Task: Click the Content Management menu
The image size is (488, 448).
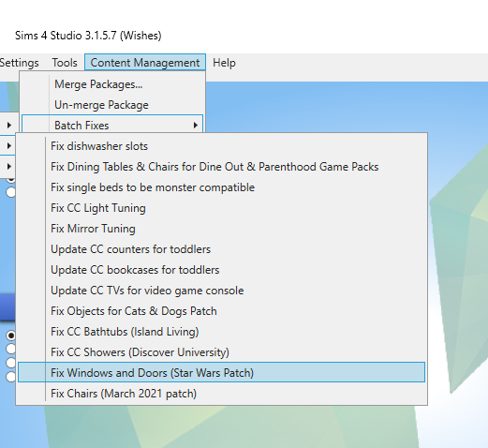Action: click(x=145, y=62)
